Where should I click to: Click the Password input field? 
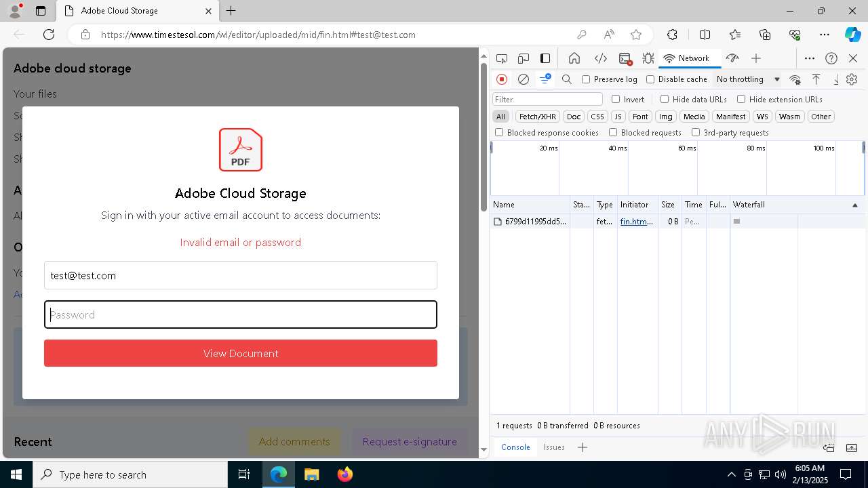pos(241,314)
